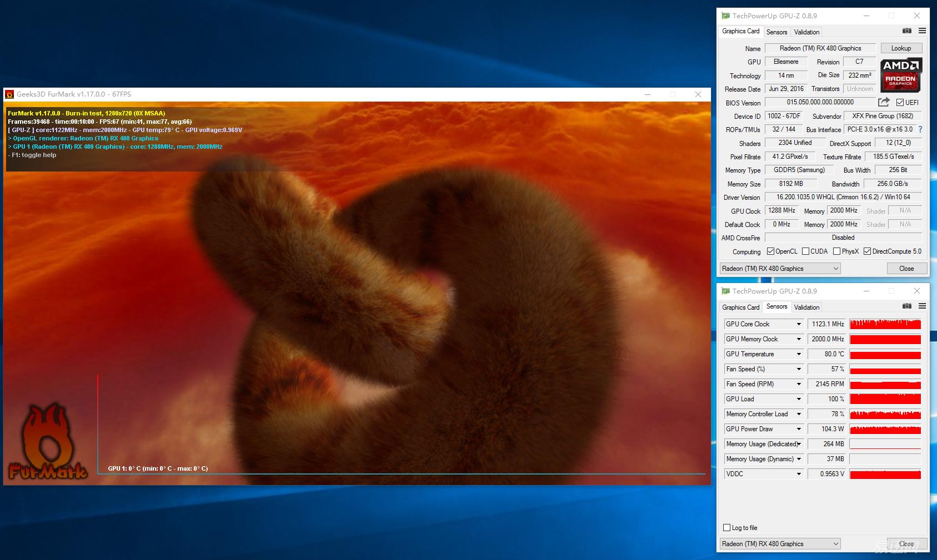Open hamburger menu in Graphics Card window
Image resolution: width=937 pixels, height=560 pixels.
(922, 31)
